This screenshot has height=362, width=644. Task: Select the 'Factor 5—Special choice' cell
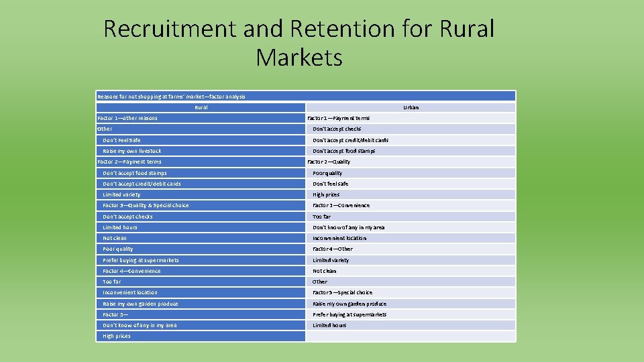click(411, 293)
